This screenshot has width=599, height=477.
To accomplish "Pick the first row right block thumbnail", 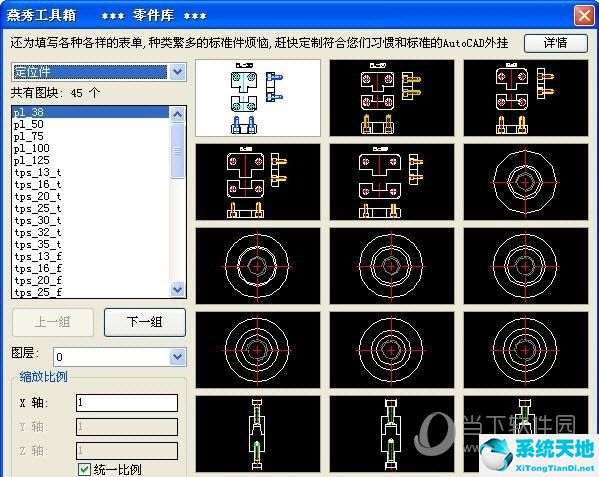I will [x=526, y=98].
